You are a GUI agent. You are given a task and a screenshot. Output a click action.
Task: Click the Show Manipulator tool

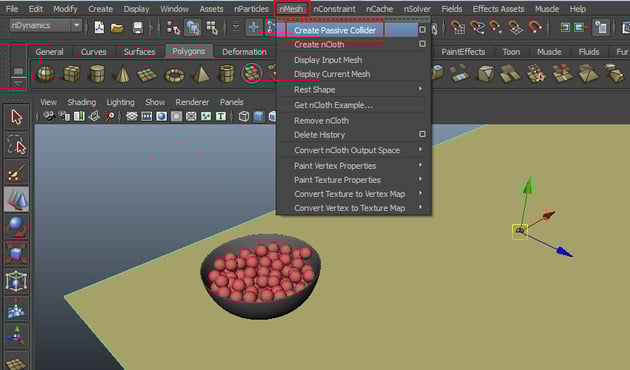click(x=16, y=335)
